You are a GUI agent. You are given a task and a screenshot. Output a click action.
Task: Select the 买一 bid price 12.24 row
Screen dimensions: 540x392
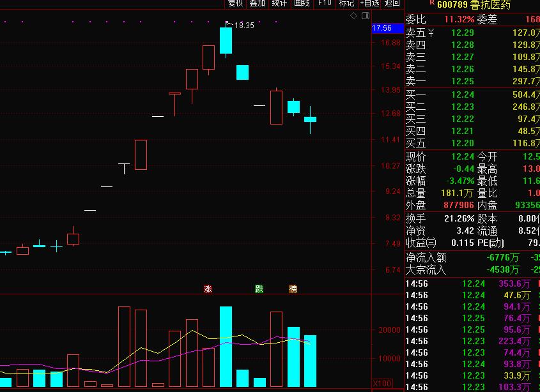pyautogui.click(x=472, y=94)
